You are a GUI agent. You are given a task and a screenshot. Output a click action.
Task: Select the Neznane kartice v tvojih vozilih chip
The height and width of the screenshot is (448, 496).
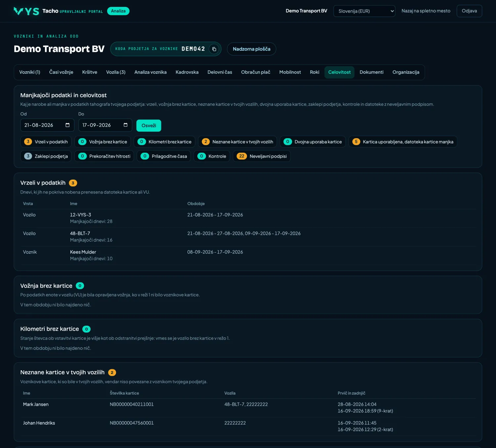point(237,142)
